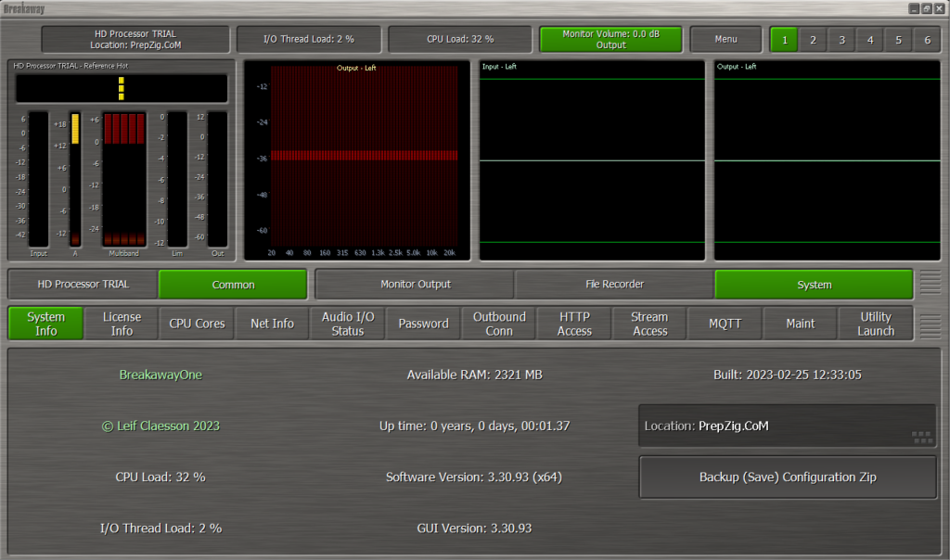This screenshot has height=560, width=950.
Task: Switch to the Common tab
Action: coord(233,285)
